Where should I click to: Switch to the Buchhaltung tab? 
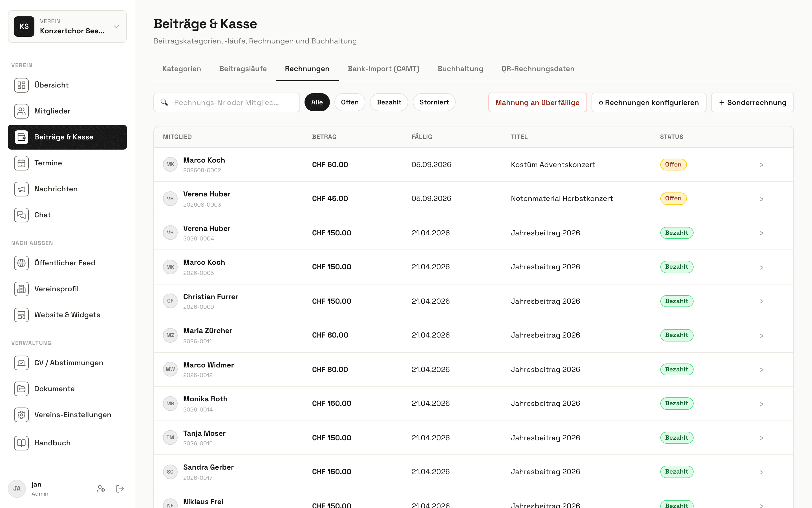point(460,69)
